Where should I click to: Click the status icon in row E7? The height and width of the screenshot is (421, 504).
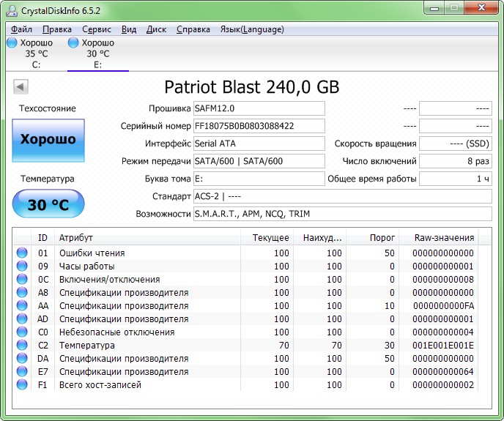22,371
